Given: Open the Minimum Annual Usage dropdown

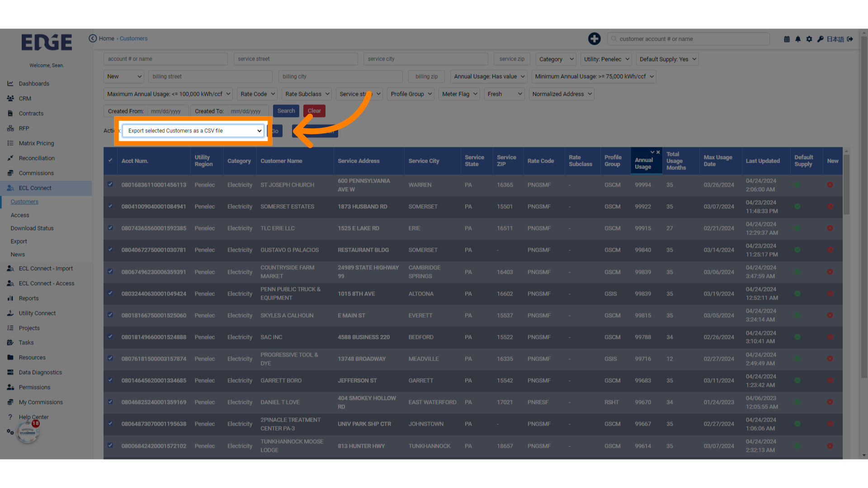Looking at the screenshot, I should click(x=594, y=76).
